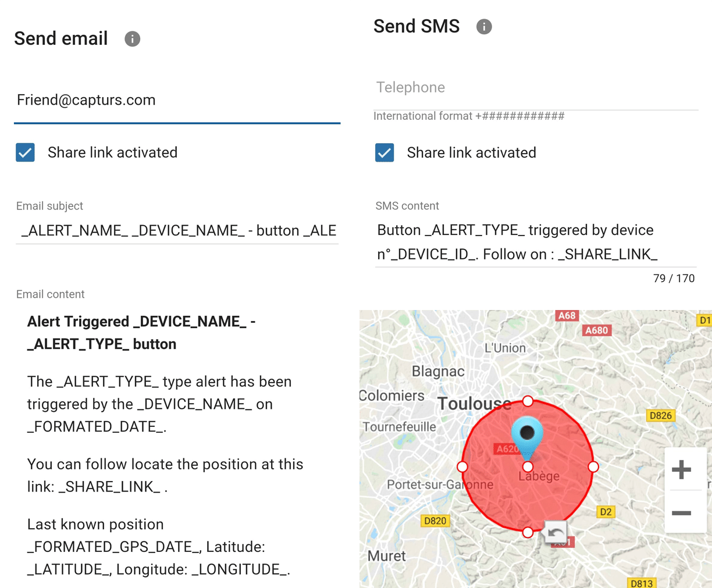The height and width of the screenshot is (588, 712).
Task: Click the right handle of the red geofence circle
Action: [x=593, y=466]
